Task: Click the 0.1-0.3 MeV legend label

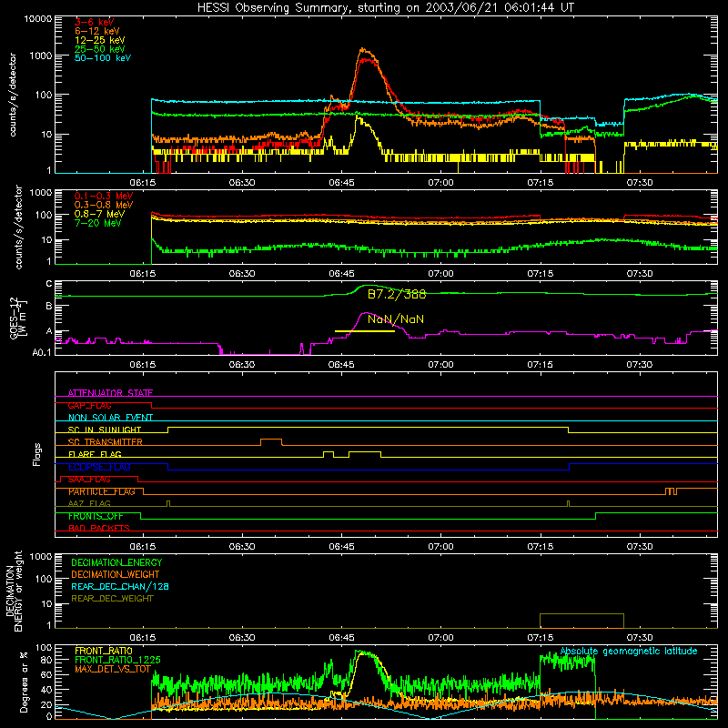Action: (104, 196)
